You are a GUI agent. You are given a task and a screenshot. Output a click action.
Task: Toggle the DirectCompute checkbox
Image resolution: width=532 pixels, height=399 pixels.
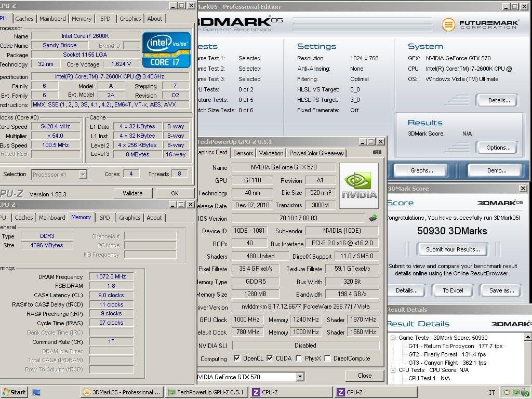click(327, 358)
